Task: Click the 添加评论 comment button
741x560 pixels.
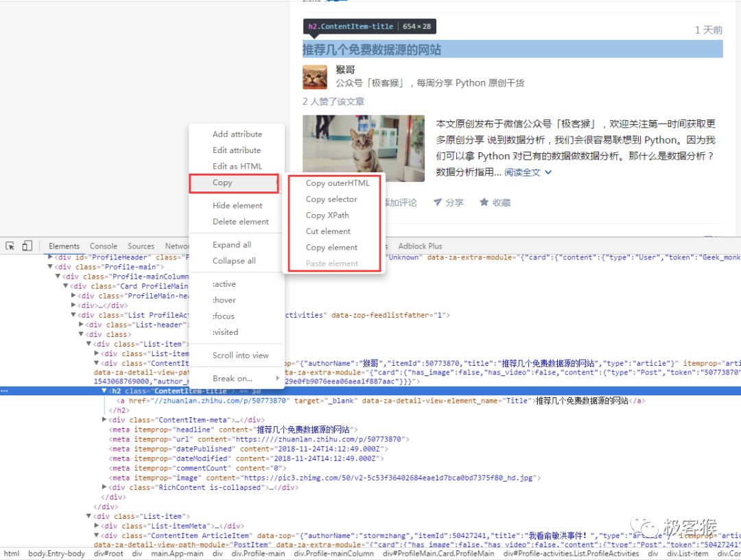Action: point(401,202)
